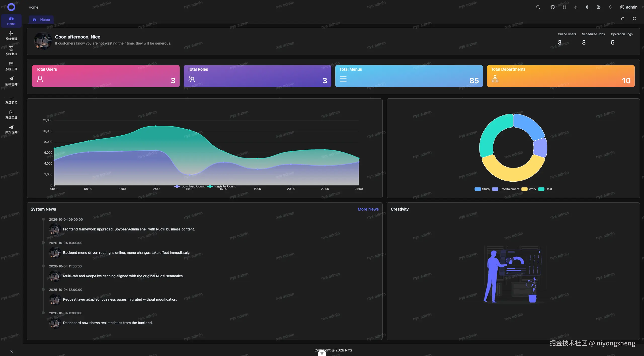Open the GitHub repository icon
This screenshot has width=644, height=356.
click(552, 7)
